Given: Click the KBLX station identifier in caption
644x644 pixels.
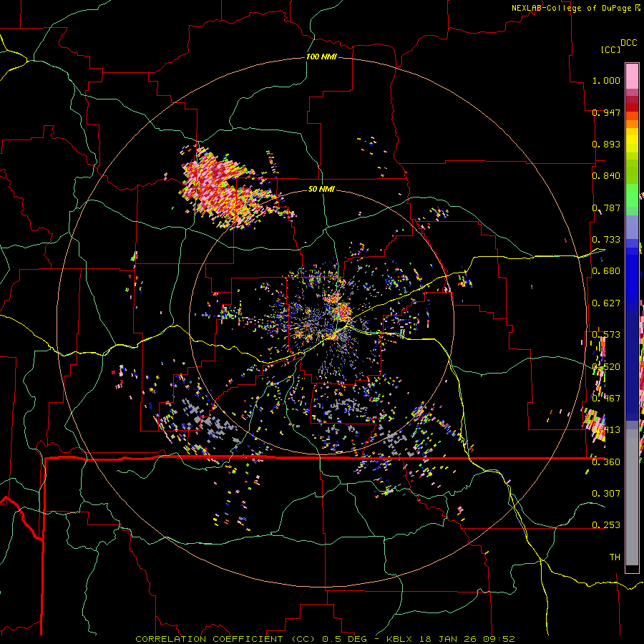Looking at the screenshot, I should [x=401, y=639].
